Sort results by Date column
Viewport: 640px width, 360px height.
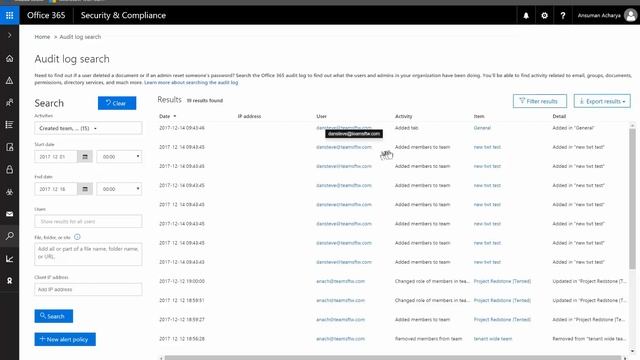[x=167, y=116]
